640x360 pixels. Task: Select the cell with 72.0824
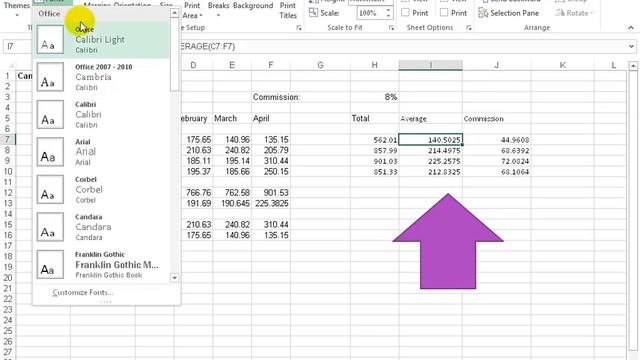(497, 161)
